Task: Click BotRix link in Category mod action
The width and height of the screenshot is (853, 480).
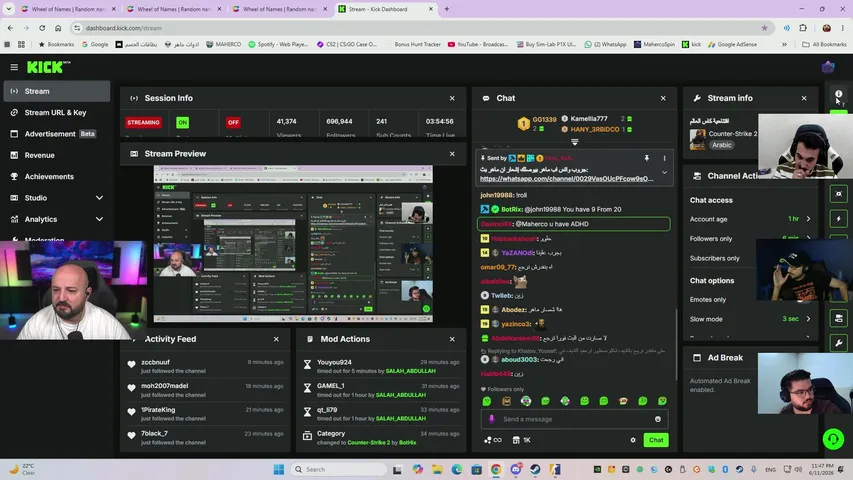Action: coord(407,442)
